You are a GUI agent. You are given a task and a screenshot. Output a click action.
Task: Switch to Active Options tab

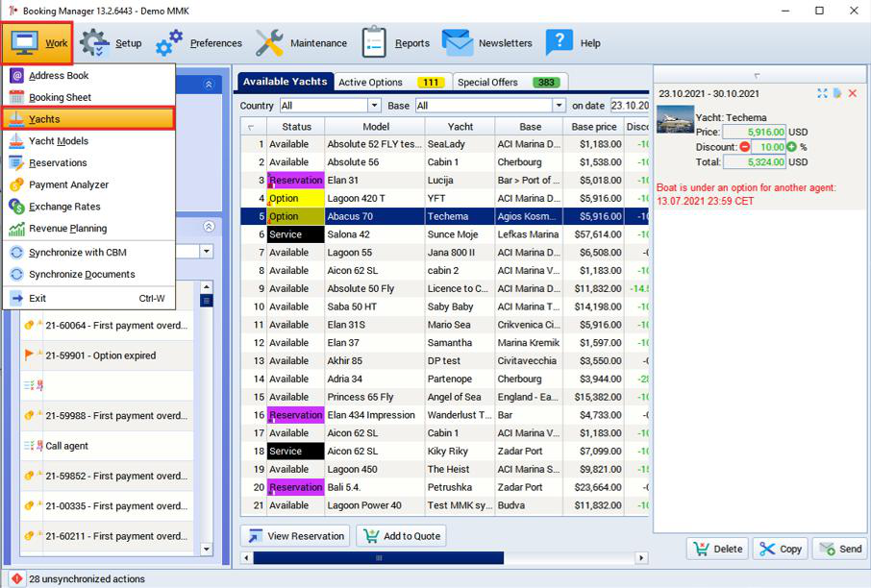point(392,83)
